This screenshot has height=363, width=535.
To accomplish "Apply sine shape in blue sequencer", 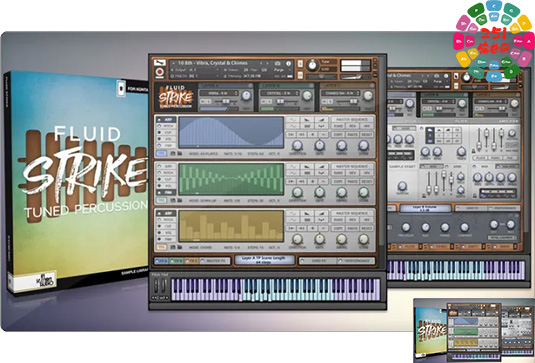I will pos(292,119).
